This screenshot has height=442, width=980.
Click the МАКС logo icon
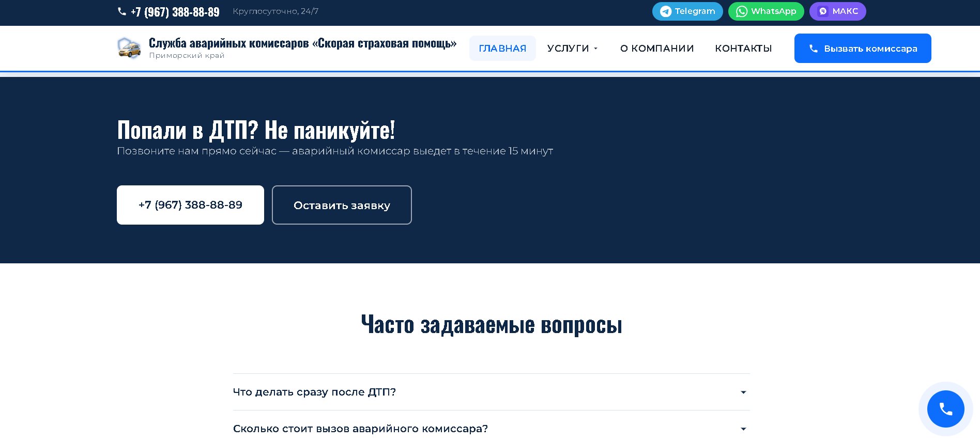823,11
